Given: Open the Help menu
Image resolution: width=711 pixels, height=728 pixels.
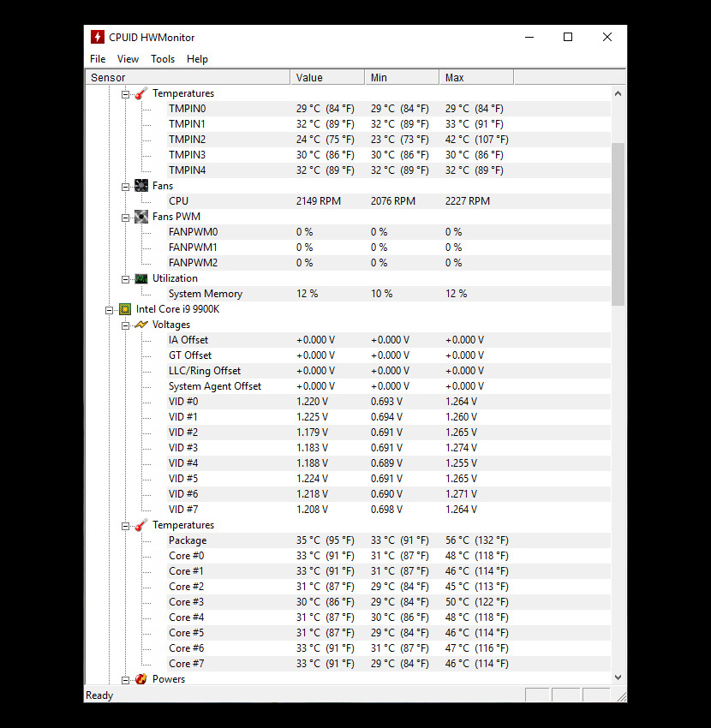Looking at the screenshot, I should 197,59.
